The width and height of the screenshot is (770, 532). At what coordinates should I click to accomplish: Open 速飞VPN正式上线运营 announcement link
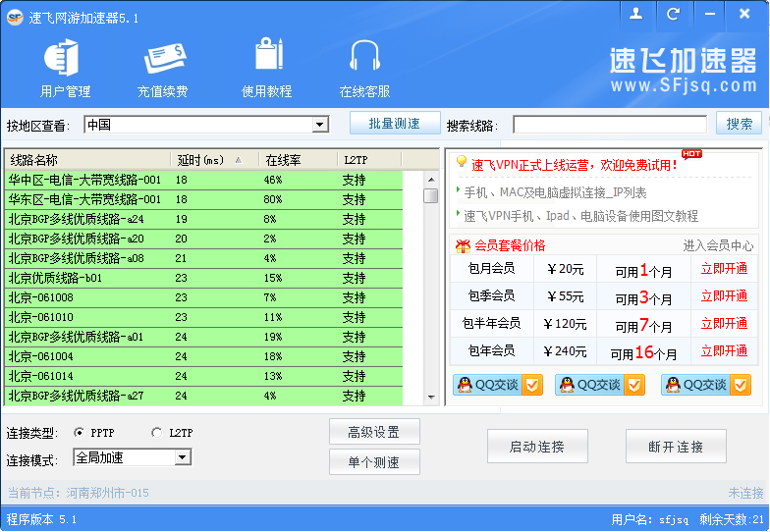pos(574,165)
